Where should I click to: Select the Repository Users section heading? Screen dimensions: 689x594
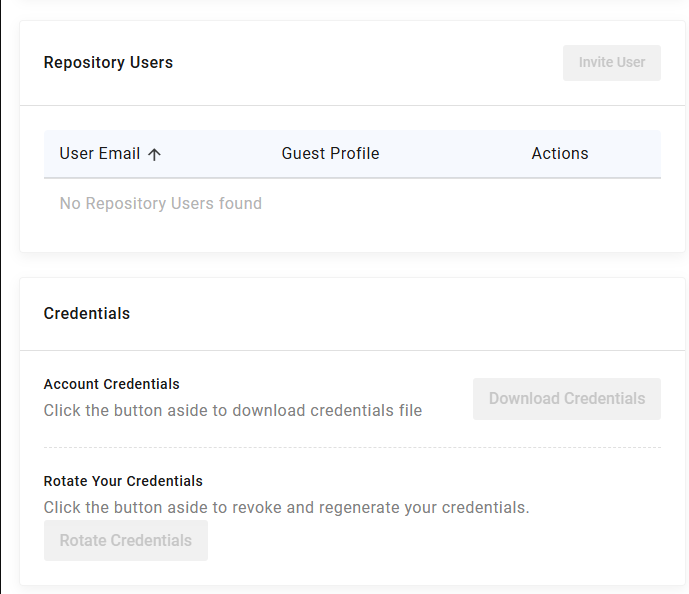coord(108,62)
